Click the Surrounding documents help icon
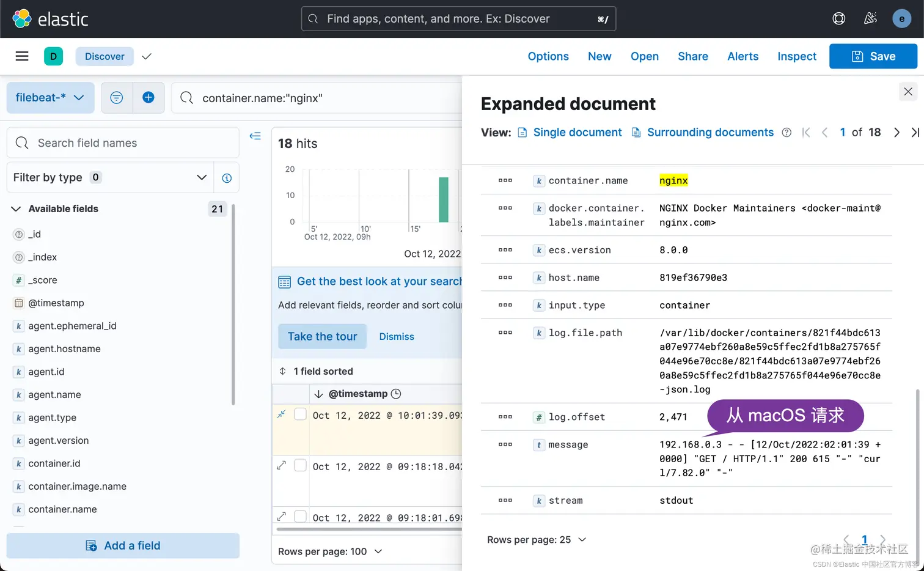 pyautogui.click(x=787, y=133)
